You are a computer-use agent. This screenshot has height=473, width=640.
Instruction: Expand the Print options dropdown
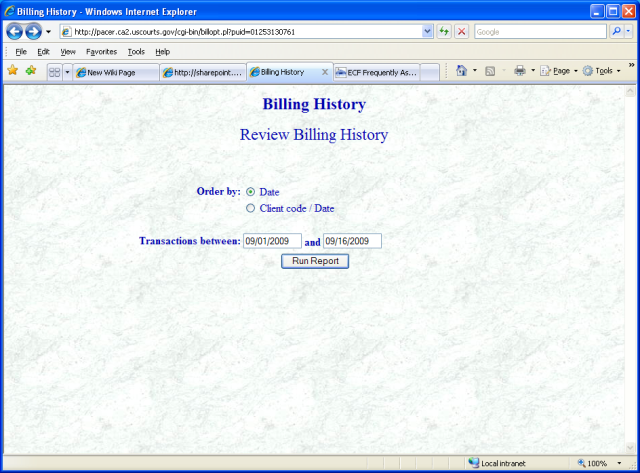coord(533,71)
